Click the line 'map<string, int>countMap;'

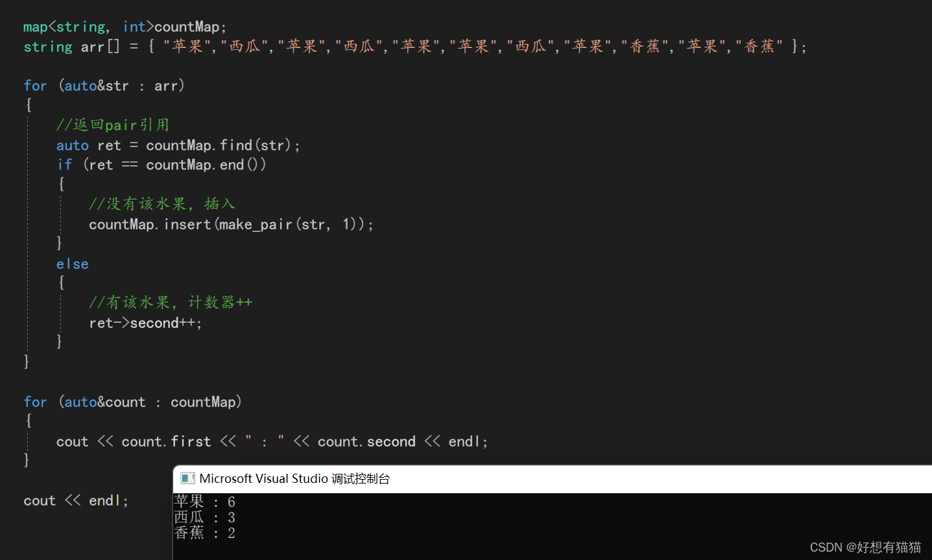tap(125, 27)
